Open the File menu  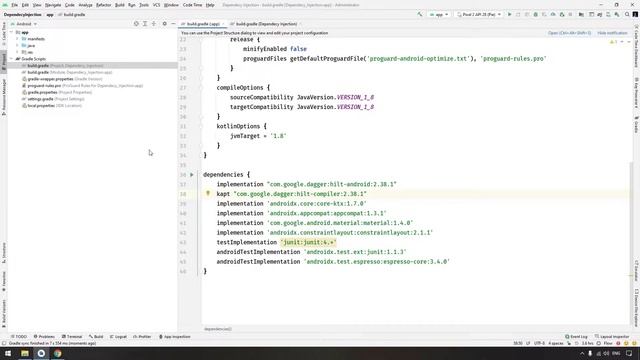[x=15, y=5]
